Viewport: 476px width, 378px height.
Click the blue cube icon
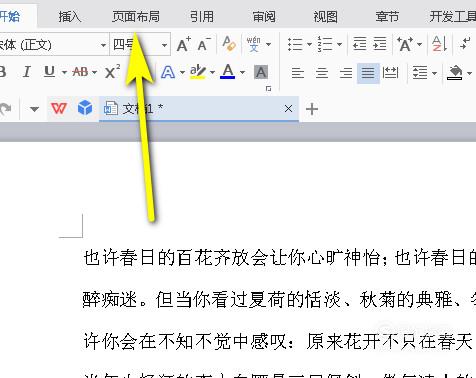pyautogui.click(x=85, y=108)
